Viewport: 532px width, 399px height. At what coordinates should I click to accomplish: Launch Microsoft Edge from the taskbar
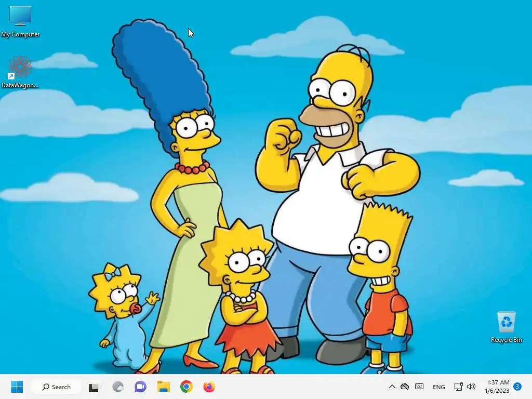tap(118, 387)
